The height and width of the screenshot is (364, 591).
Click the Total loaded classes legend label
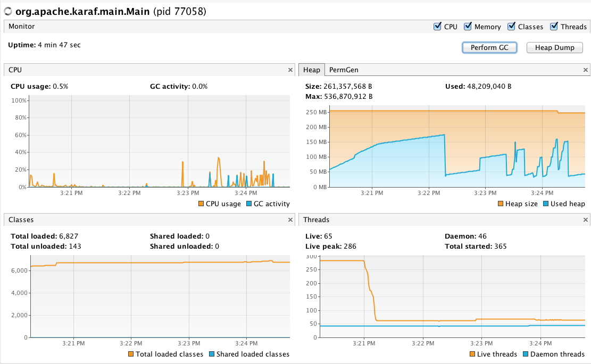tap(169, 354)
